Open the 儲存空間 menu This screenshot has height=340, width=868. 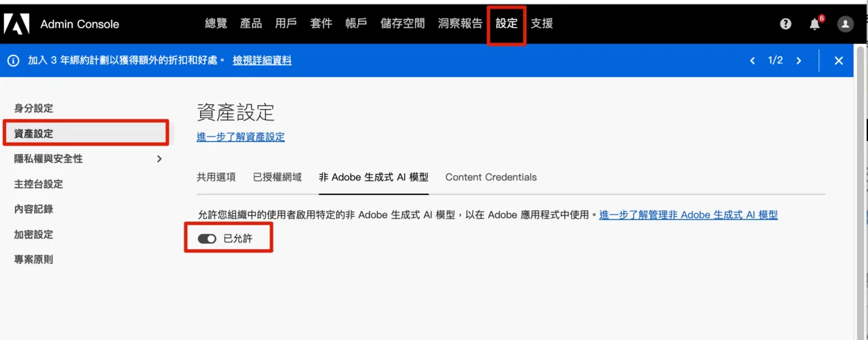[x=403, y=24]
